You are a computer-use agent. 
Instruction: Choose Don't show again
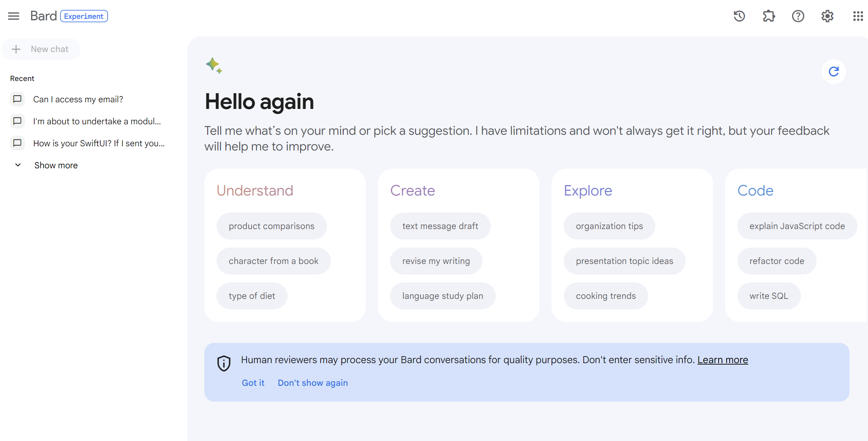tap(313, 383)
